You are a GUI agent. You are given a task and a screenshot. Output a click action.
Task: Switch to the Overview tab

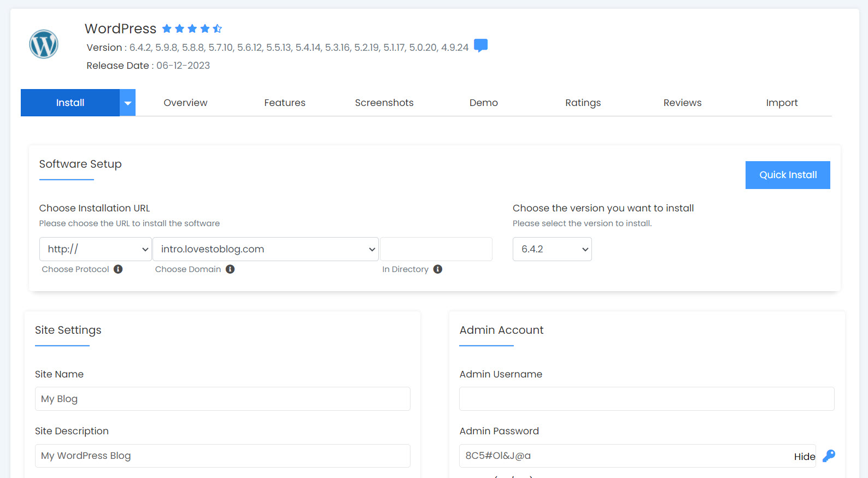185,103
